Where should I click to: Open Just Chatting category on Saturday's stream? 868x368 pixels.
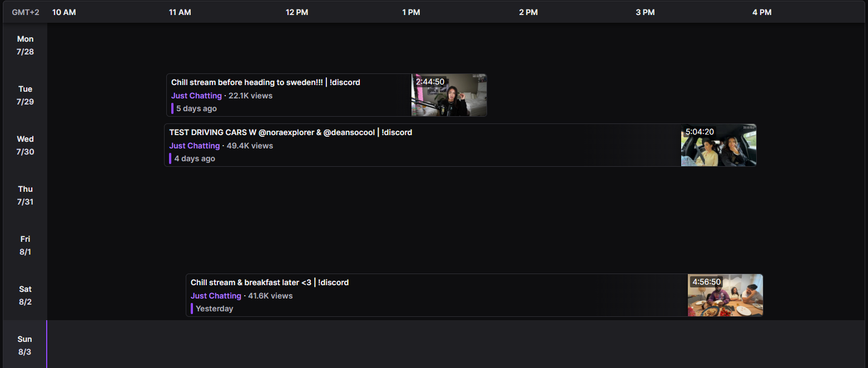216,296
